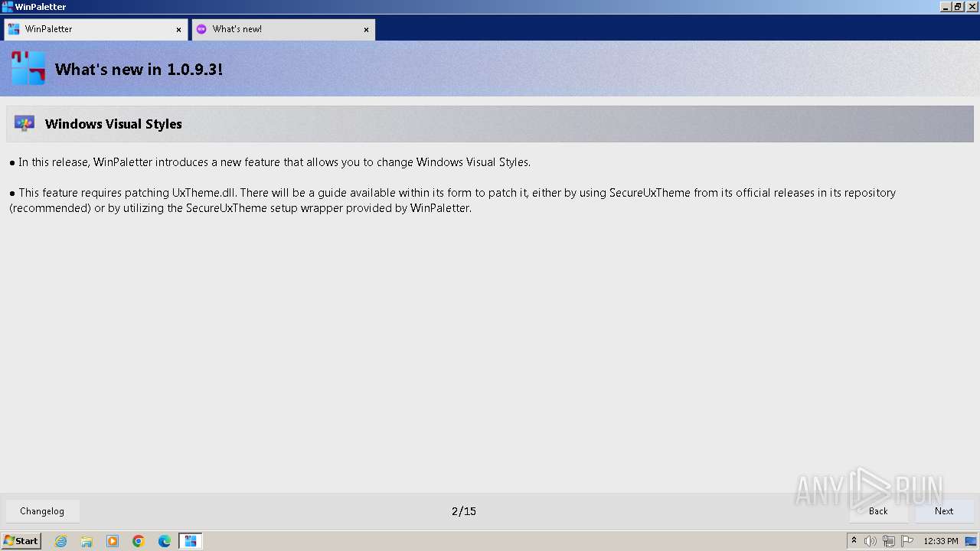Click the 2/15 page indicator
Image resolution: width=980 pixels, height=551 pixels.
click(464, 511)
